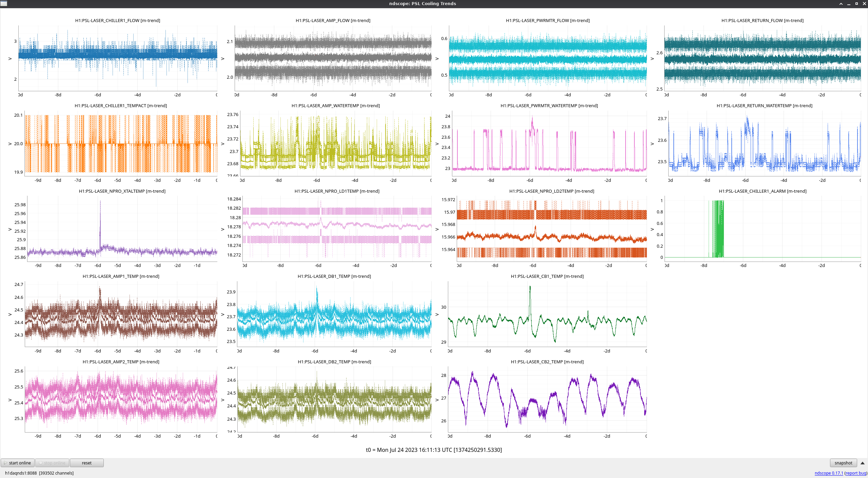Click the start online play button
Viewport: 868px width, 478px height.
coord(18,463)
